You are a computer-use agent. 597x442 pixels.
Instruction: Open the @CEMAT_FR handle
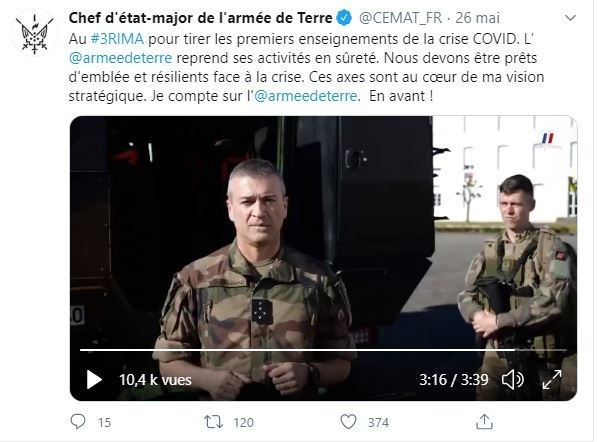tap(401, 18)
